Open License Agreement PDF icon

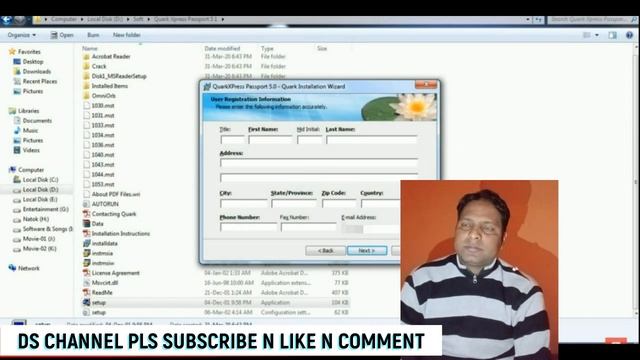pyautogui.click(x=87, y=273)
